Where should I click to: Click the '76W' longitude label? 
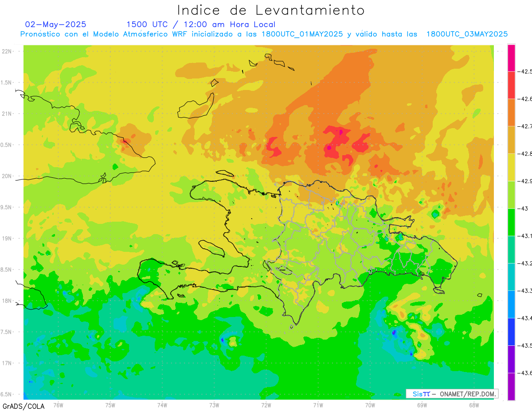pyautogui.click(x=58, y=405)
